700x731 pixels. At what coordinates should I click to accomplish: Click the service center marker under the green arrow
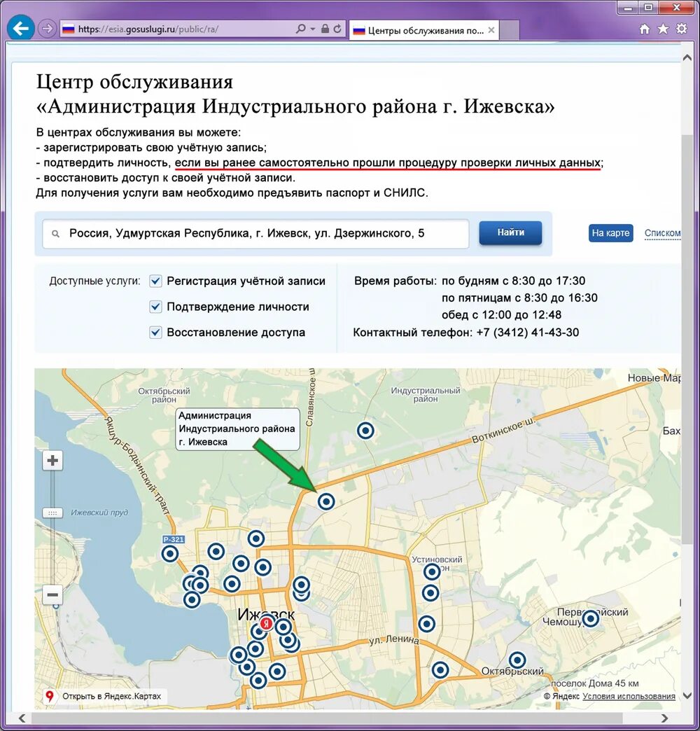pyautogui.click(x=326, y=501)
